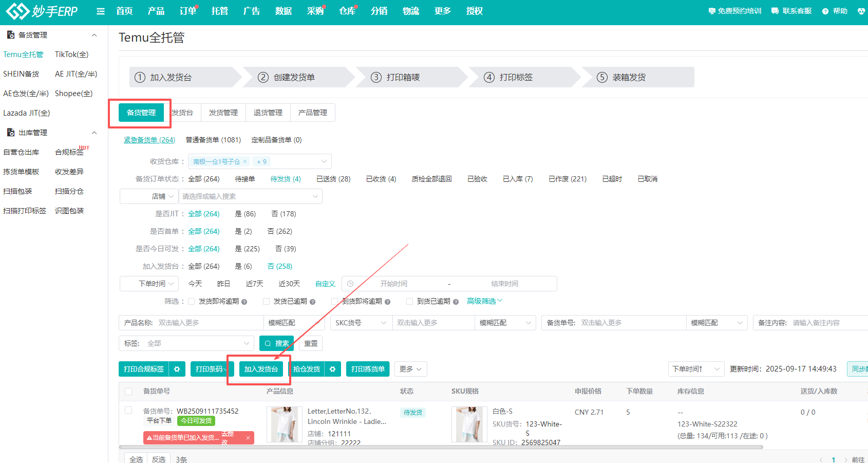This screenshot has height=463, width=868.
Task: Expand the 高级筛选 advanced filter
Action: coord(484,301)
